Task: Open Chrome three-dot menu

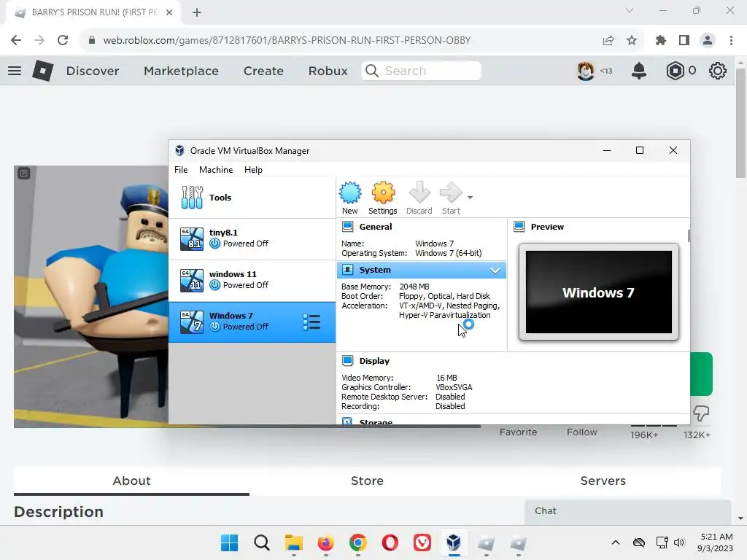Action: (x=731, y=41)
